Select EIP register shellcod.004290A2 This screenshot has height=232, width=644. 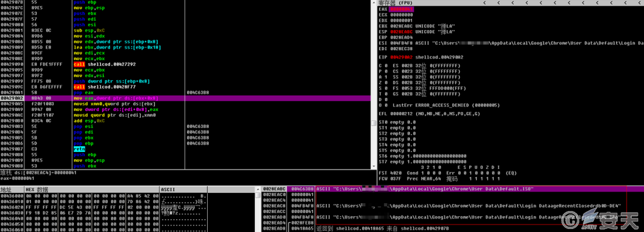(439, 57)
